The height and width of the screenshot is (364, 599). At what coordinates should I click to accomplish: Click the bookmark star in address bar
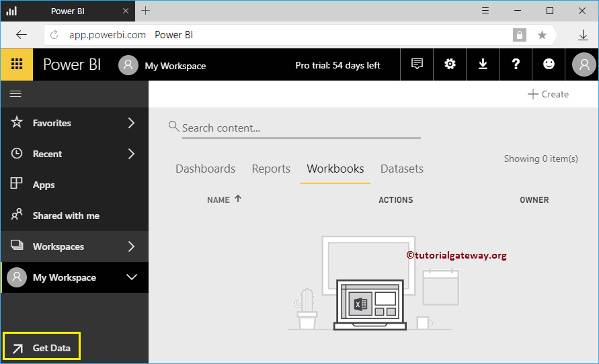click(x=542, y=35)
